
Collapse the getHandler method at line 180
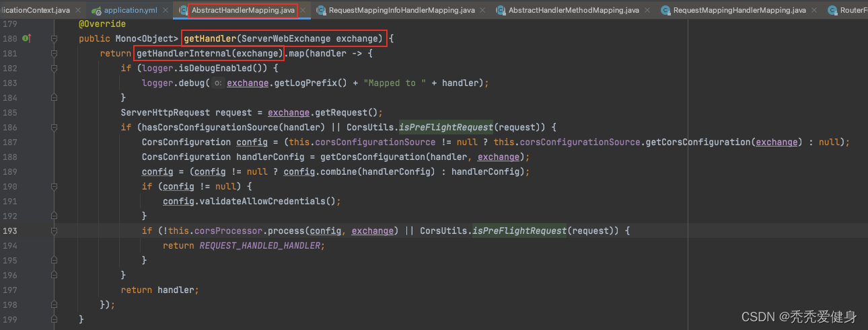click(55, 39)
